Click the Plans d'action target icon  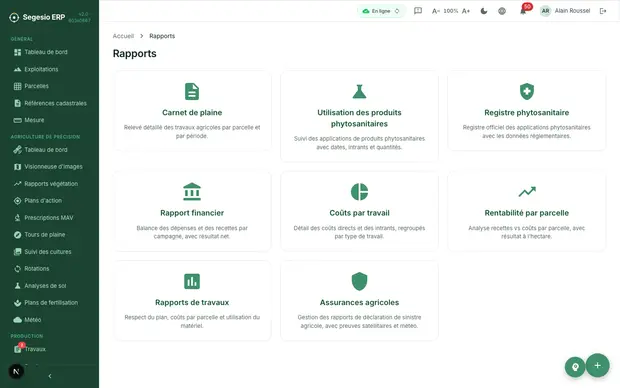coord(17,201)
